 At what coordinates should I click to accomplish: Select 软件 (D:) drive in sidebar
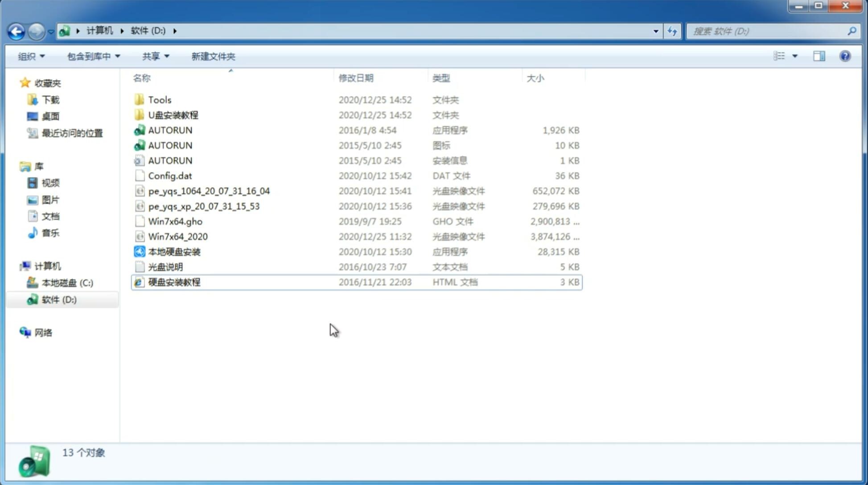click(59, 299)
